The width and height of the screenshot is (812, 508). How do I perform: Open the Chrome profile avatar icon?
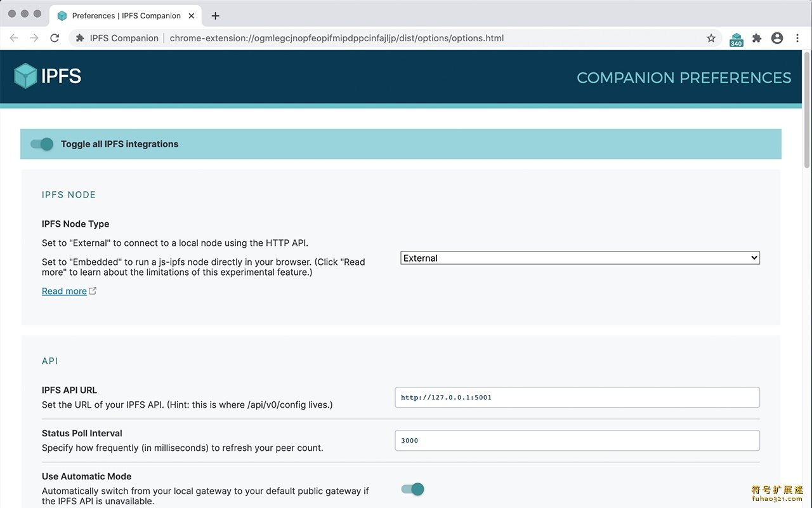(777, 38)
